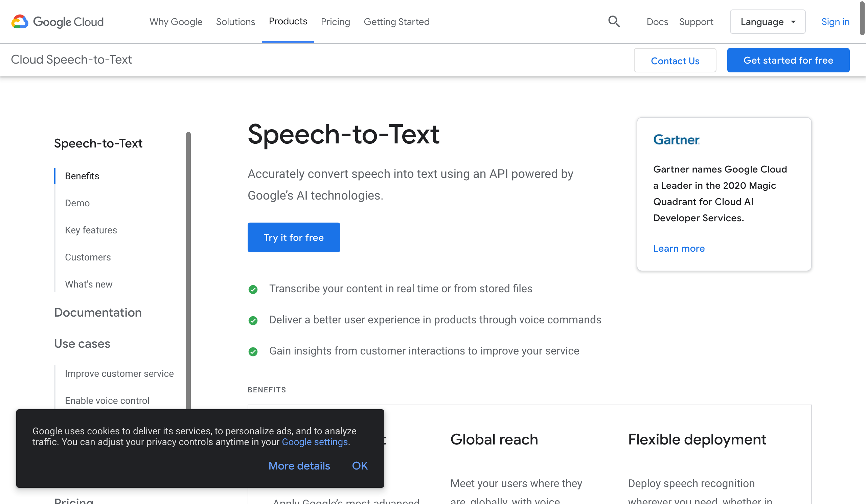The width and height of the screenshot is (866, 504).
Task: Dismiss cookie banner with OK
Action: click(x=360, y=465)
